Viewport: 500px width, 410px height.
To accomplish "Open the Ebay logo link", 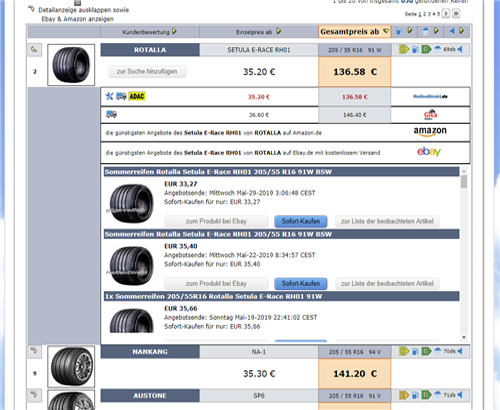I will pyautogui.click(x=429, y=152).
